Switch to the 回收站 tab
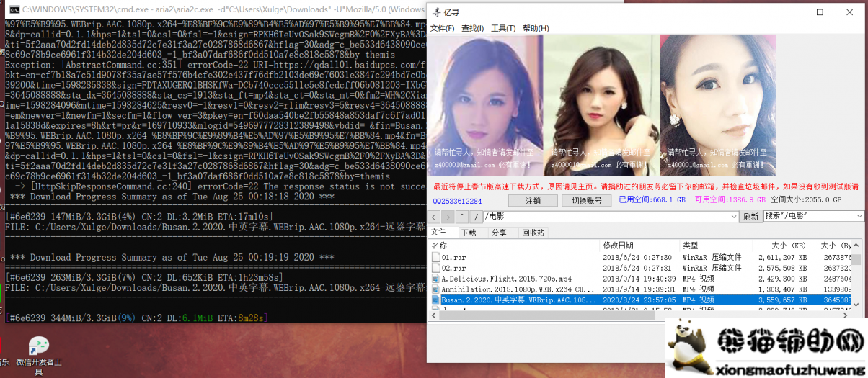This screenshot has width=868, height=378. click(533, 233)
